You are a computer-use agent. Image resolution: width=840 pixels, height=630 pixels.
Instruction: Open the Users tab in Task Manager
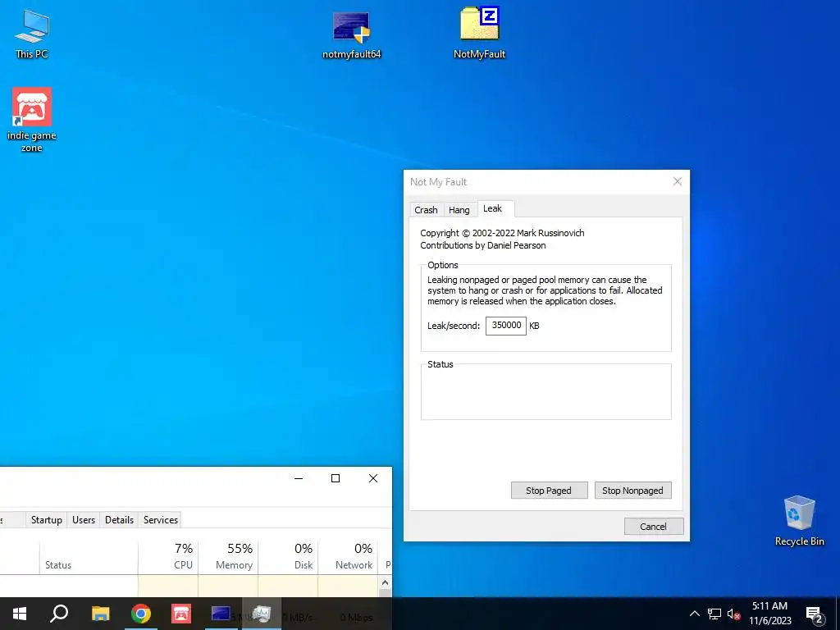pos(84,519)
